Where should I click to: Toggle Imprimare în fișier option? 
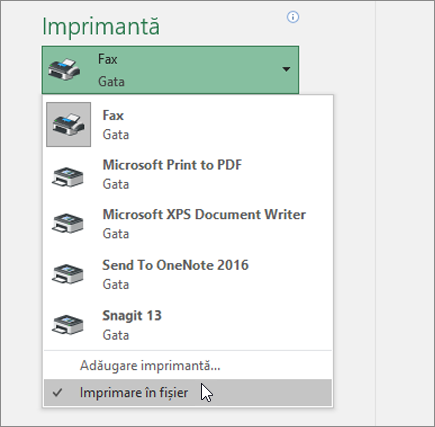click(x=188, y=393)
